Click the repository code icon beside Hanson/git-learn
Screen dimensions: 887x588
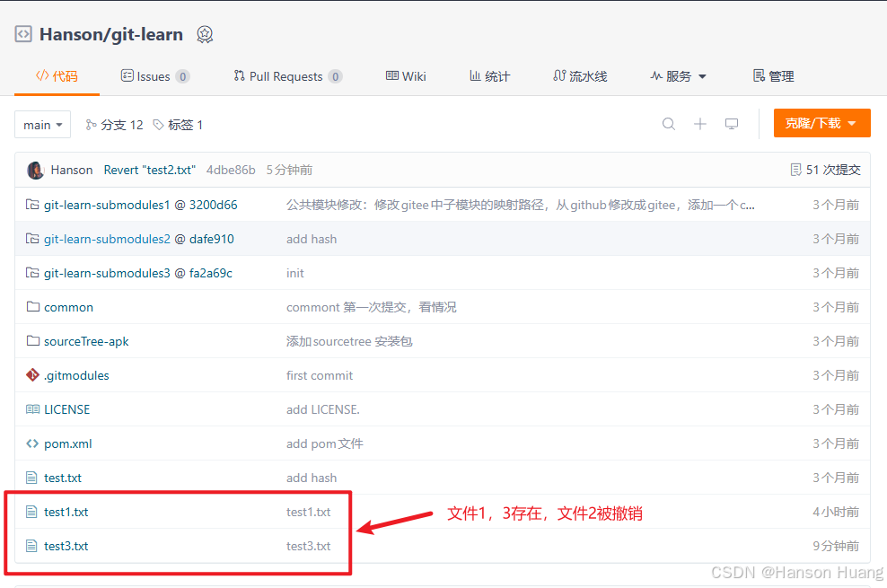pos(23,34)
